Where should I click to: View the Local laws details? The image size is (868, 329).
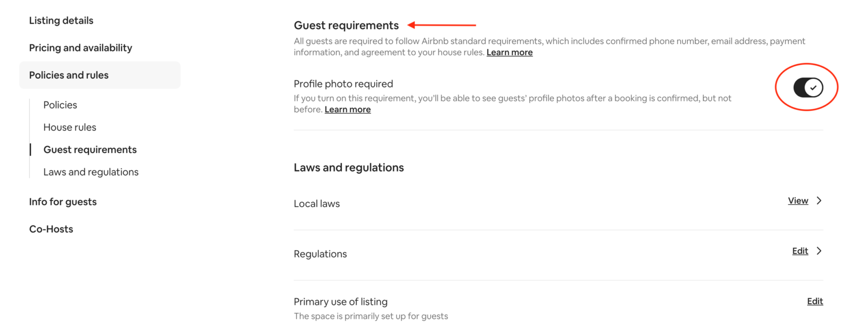797,200
